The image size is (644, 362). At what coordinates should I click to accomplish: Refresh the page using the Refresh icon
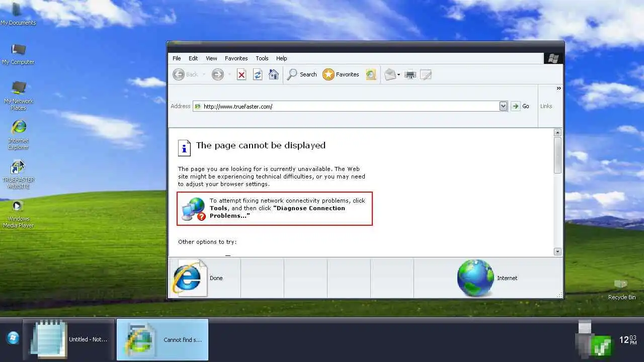click(258, 74)
